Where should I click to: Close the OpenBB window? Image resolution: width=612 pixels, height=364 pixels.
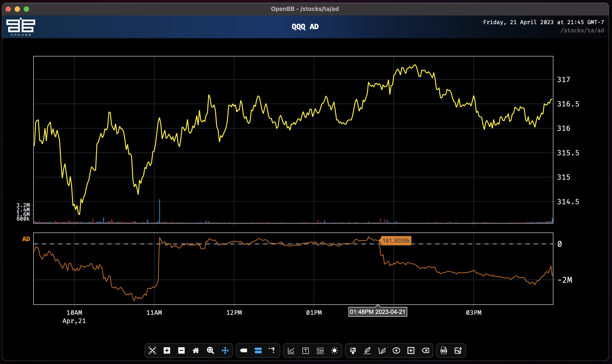pos(8,9)
